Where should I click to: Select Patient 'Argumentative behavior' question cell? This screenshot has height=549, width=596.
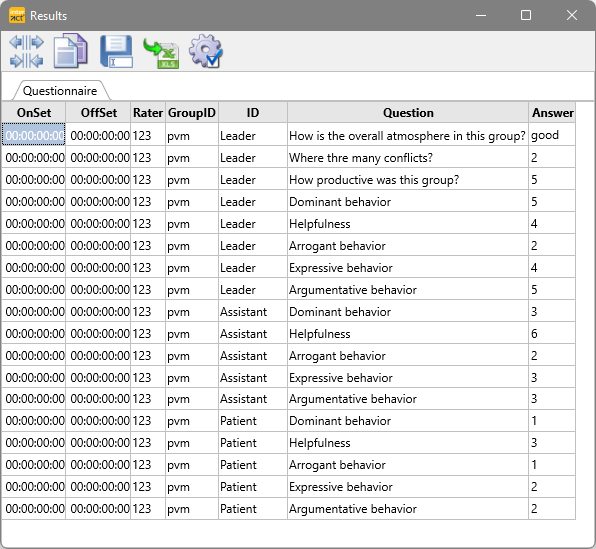click(x=408, y=509)
